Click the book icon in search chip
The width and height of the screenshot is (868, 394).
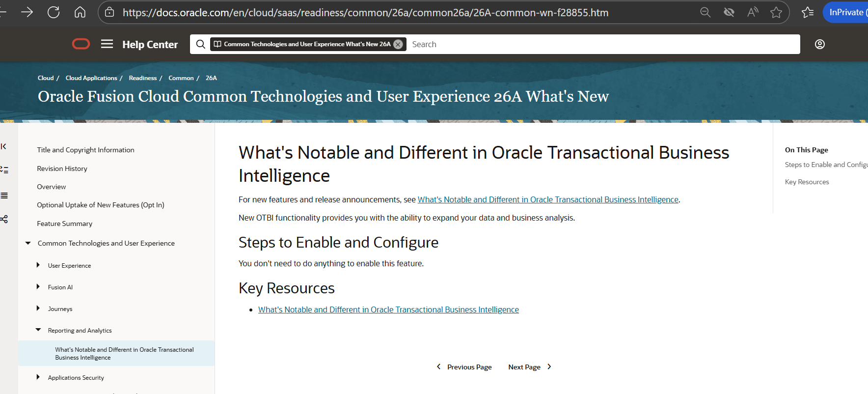pos(217,44)
